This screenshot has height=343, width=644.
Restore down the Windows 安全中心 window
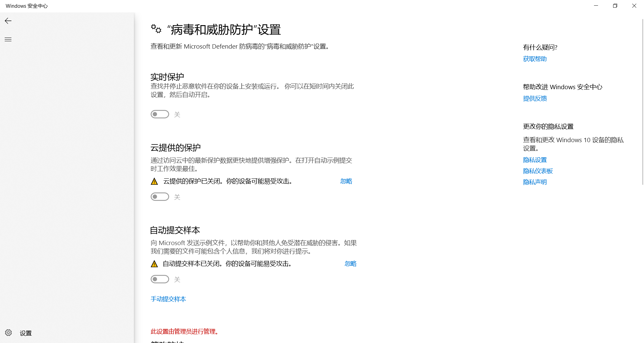(x=615, y=6)
